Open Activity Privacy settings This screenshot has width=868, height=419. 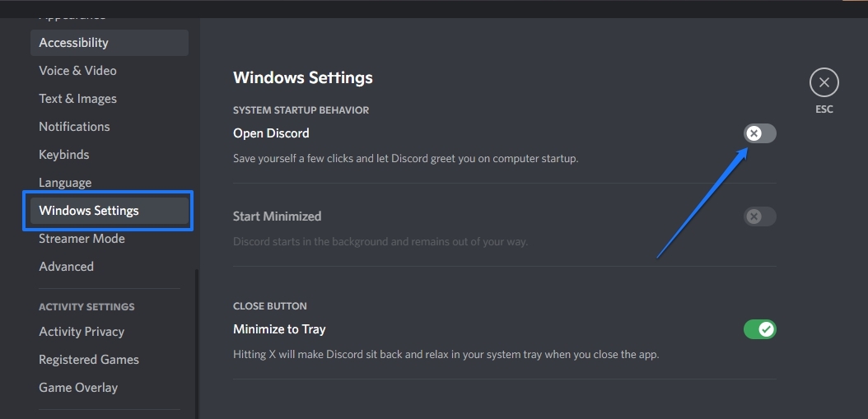[x=82, y=332]
